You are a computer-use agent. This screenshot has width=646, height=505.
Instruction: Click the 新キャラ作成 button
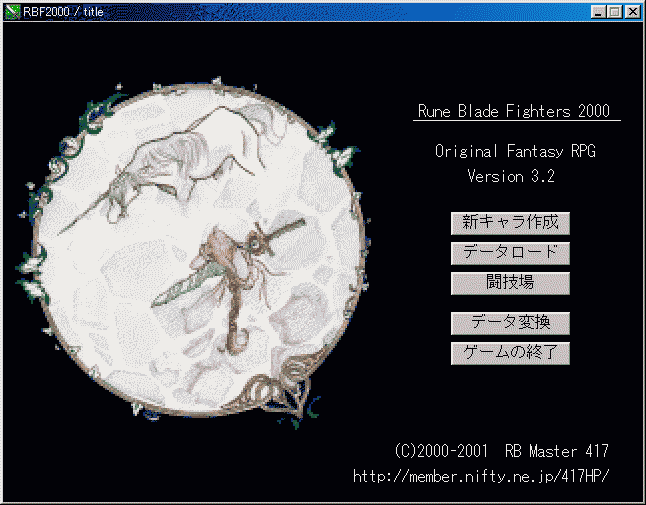510,223
